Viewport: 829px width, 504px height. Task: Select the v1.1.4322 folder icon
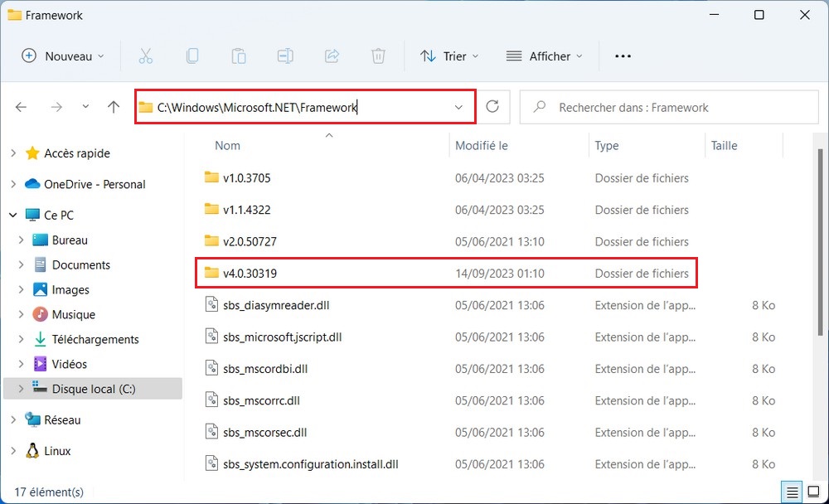tap(211, 209)
